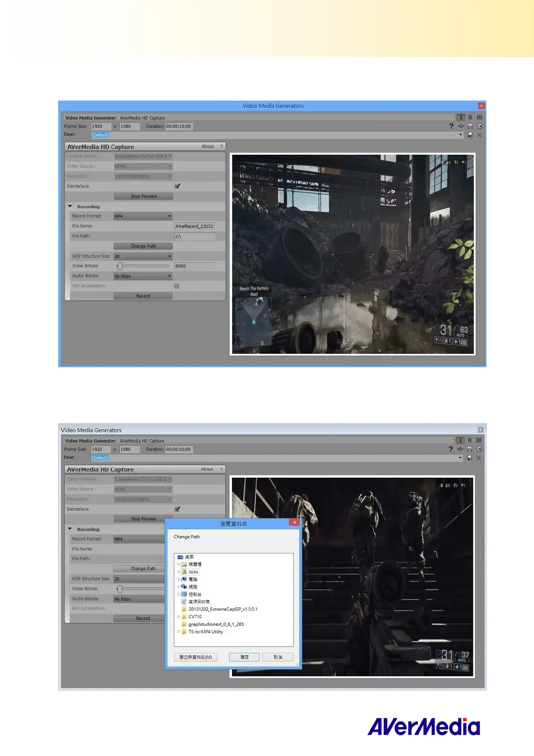The image size is (534, 756).
Task: Click About in the factory-scene window's capture header
Action: pyautogui.click(x=208, y=146)
